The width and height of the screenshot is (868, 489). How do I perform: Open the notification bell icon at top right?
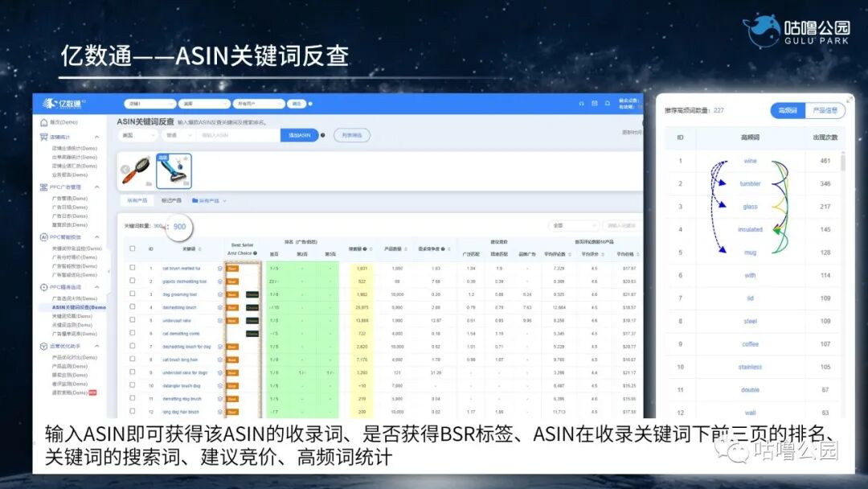click(608, 103)
